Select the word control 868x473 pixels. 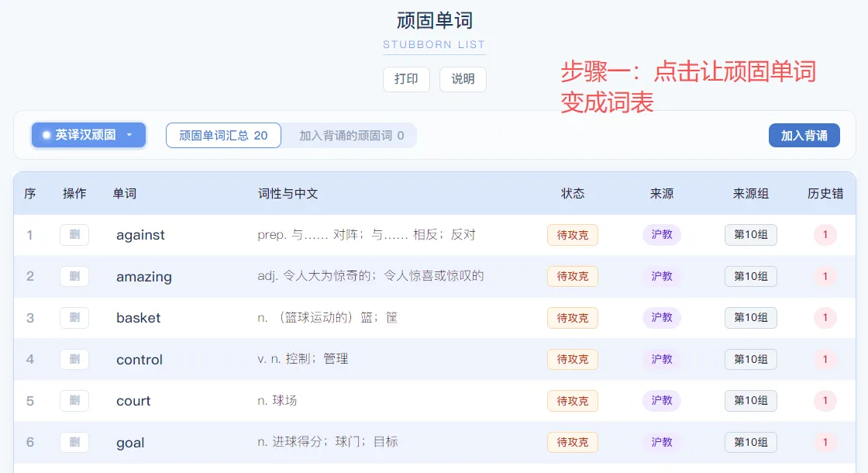[x=139, y=360]
